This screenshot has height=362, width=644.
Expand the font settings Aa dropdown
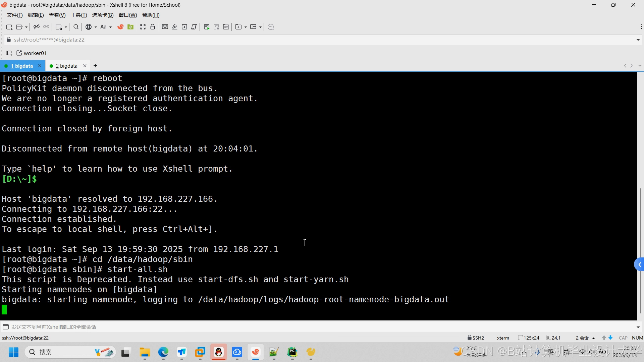click(110, 27)
